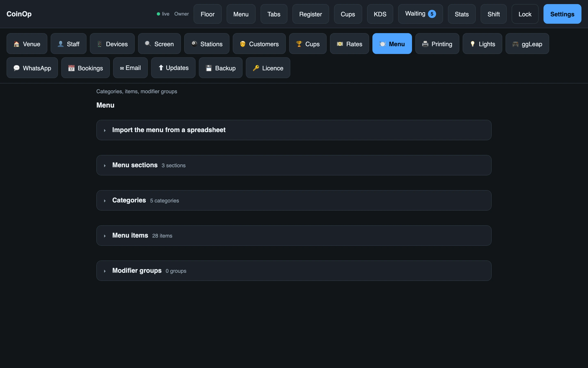Image resolution: width=588 pixels, height=368 pixels.
Task: Click the 'Menu' page heading
Action: coord(105,105)
